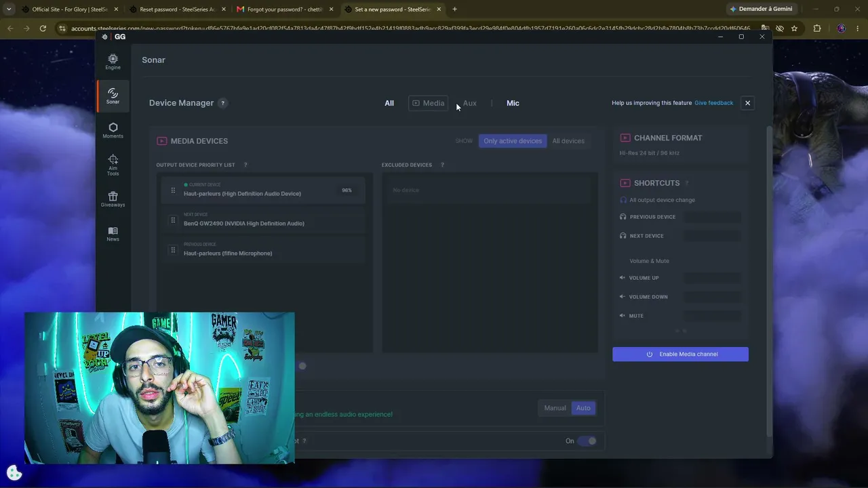Click the Volume Up shortcut field
This screenshot has width=868, height=488.
(712, 278)
